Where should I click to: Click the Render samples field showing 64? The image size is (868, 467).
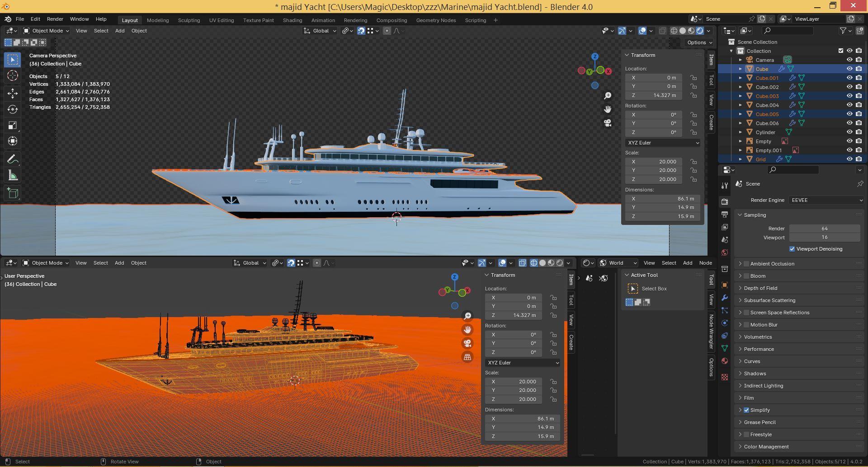coord(825,229)
